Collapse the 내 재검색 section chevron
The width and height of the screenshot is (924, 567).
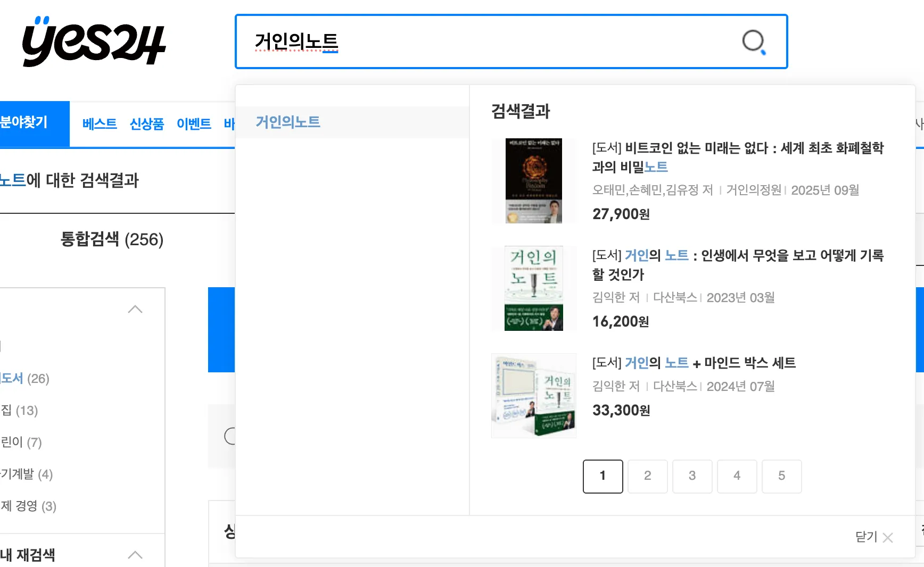(x=135, y=555)
